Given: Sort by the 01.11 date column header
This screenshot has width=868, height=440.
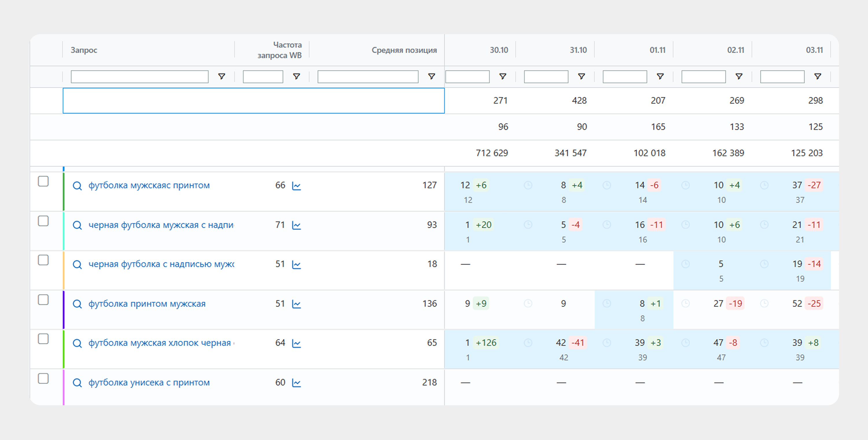Looking at the screenshot, I should pyautogui.click(x=657, y=50).
